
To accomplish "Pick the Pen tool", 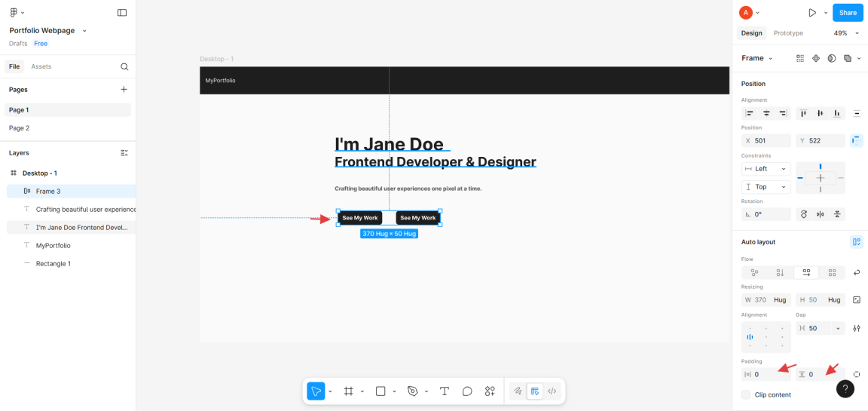I will (412, 391).
